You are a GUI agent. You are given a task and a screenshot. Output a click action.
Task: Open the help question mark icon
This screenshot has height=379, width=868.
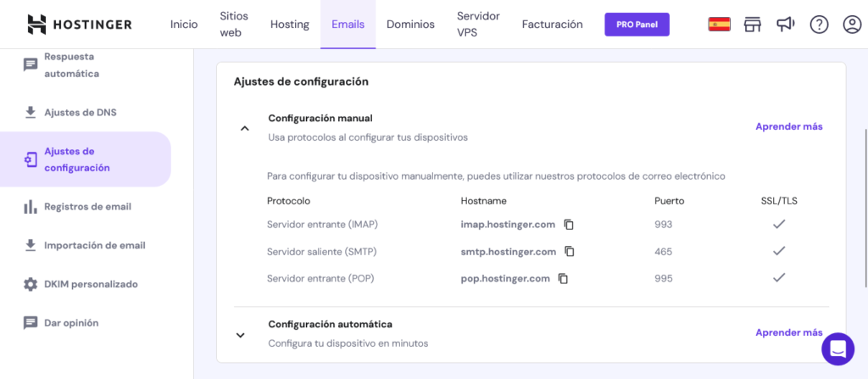click(819, 25)
